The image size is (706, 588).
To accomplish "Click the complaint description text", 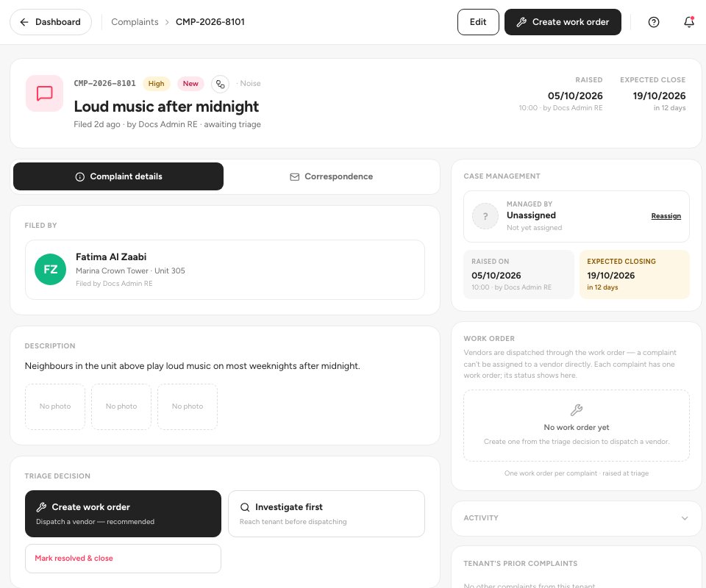I will 192,366.
